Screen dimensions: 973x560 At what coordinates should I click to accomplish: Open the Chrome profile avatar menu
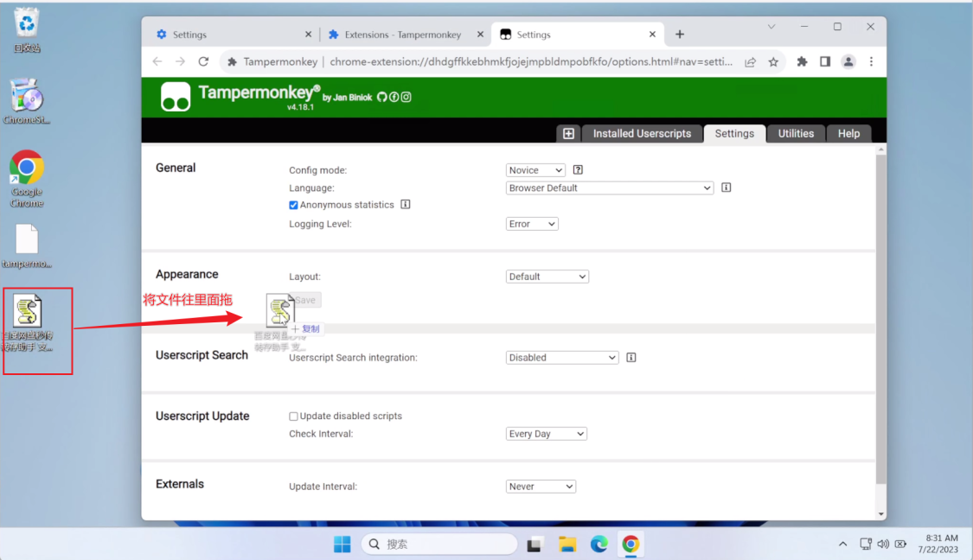point(848,61)
